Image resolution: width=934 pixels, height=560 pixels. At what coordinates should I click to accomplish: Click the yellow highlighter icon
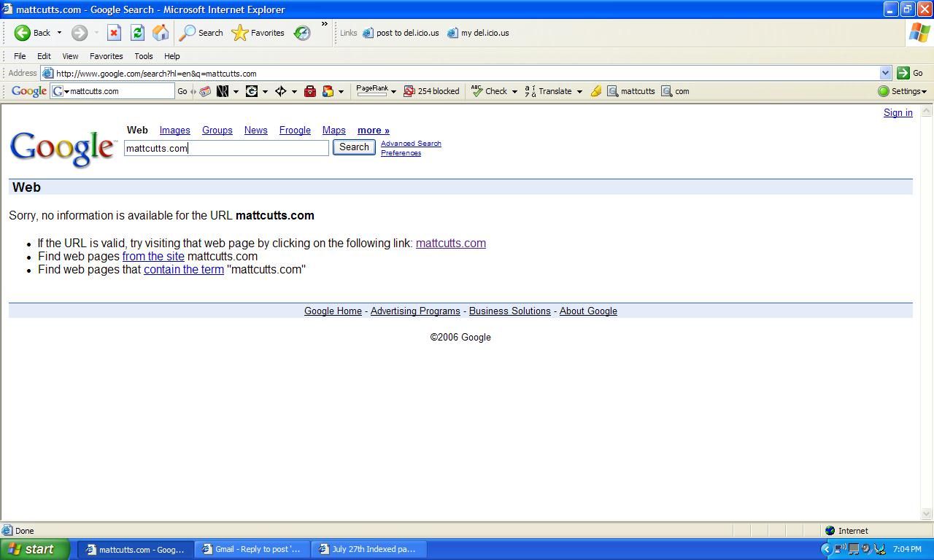596,91
